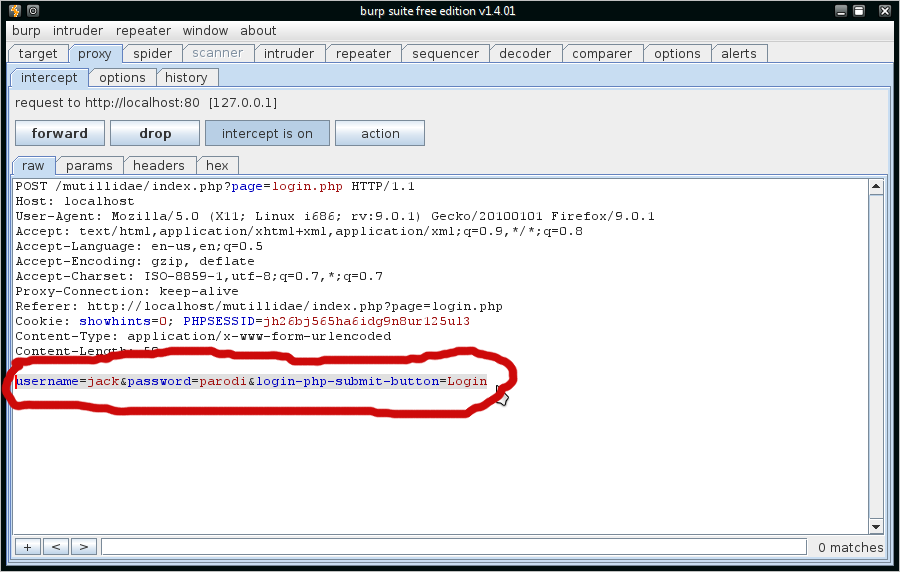Click the Referer header line

point(259,306)
